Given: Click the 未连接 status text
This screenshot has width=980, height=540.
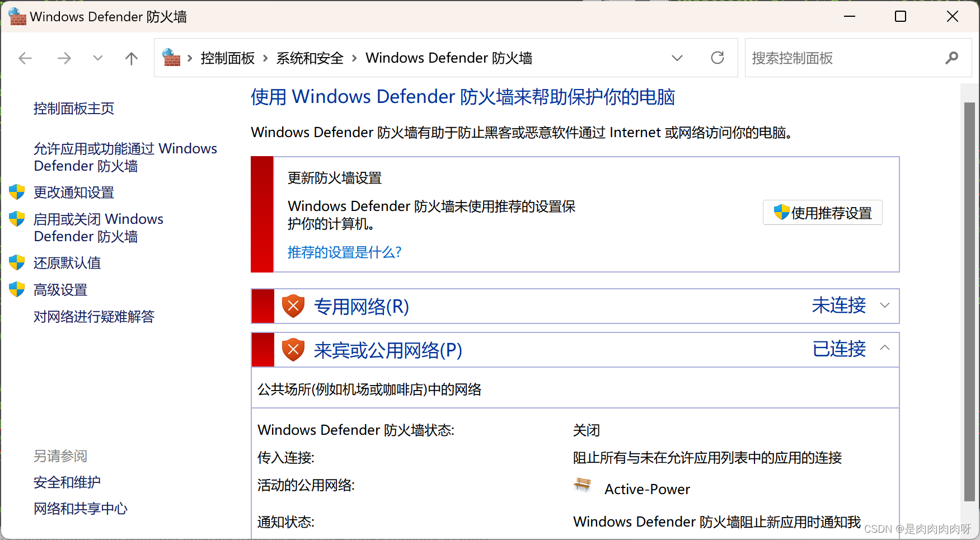Looking at the screenshot, I should [839, 306].
